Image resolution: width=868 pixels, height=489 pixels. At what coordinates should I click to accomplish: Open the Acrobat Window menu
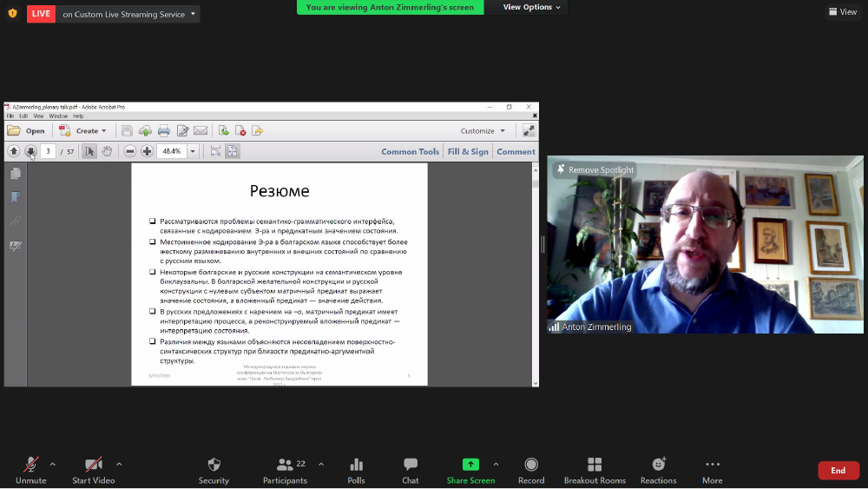[x=58, y=116]
